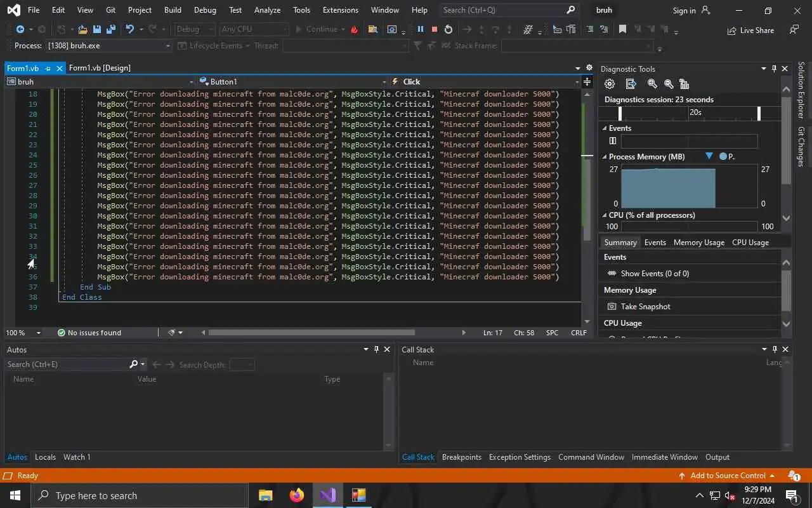The image size is (812, 508).
Task: Click the Toggle Bookmark icon
Action: (x=622, y=29)
